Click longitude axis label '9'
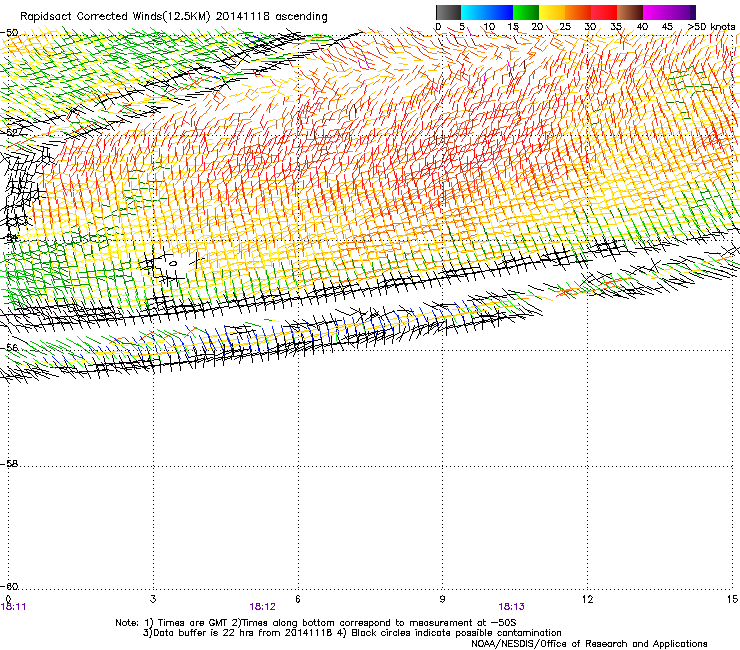740x650 pixels. 442,599
